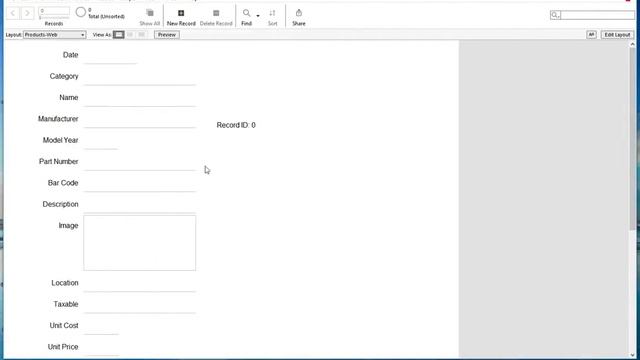
Task: Click the quick find search box
Action: 598,15
